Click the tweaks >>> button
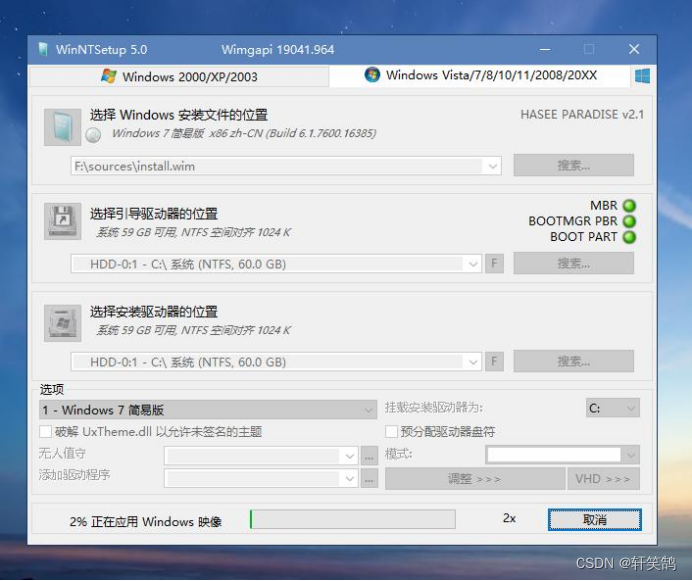 [475, 479]
